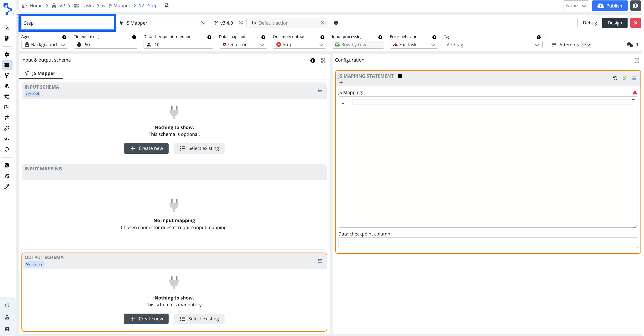This screenshot has width=644, height=336.
Task: Click the pin icon next to breadcrumb
Action: pos(167,5)
